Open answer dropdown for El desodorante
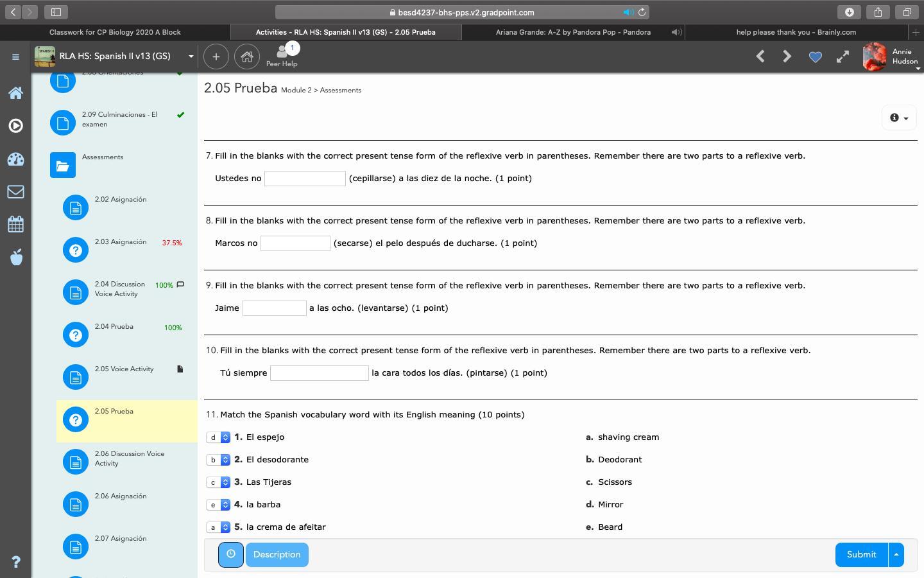The image size is (924, 578). coord(218,460)
